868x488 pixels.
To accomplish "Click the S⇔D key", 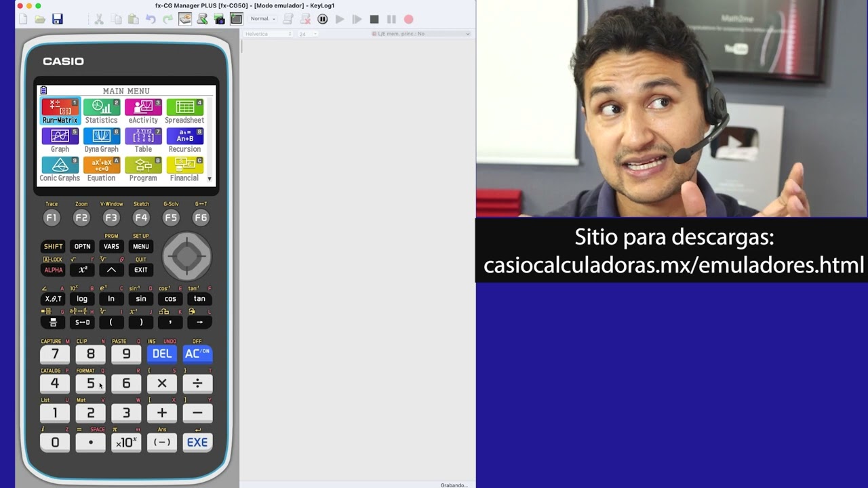I will 82,323.
